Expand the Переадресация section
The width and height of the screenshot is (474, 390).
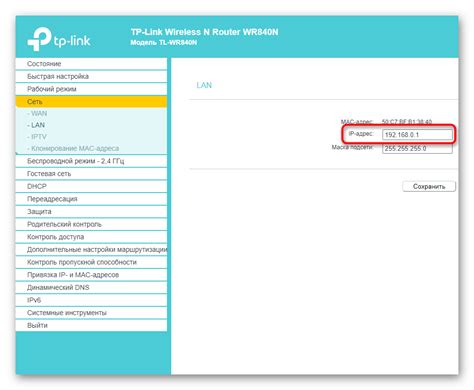(x=91, y=199)
